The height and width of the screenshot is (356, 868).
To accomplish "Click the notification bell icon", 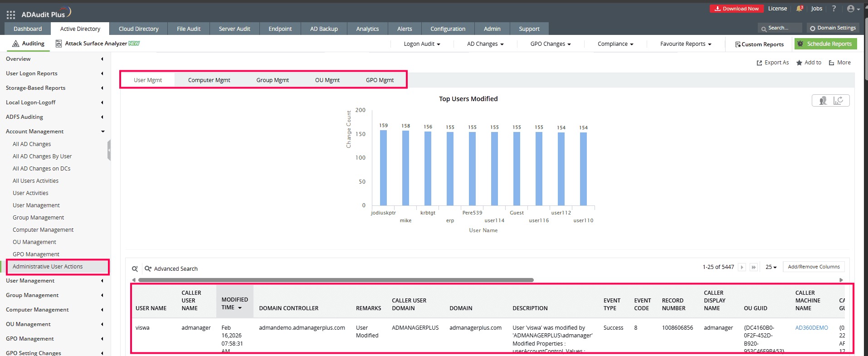I will click(800, 9).
